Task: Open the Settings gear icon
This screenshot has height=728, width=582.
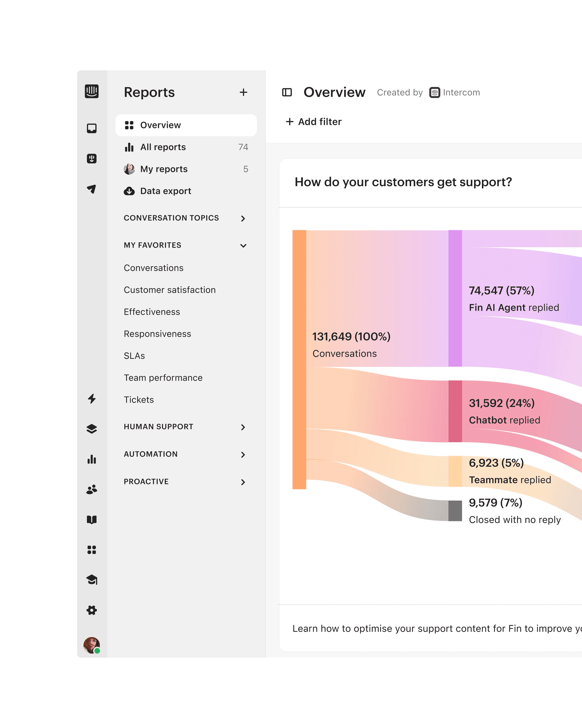Action: pos(92,610)
